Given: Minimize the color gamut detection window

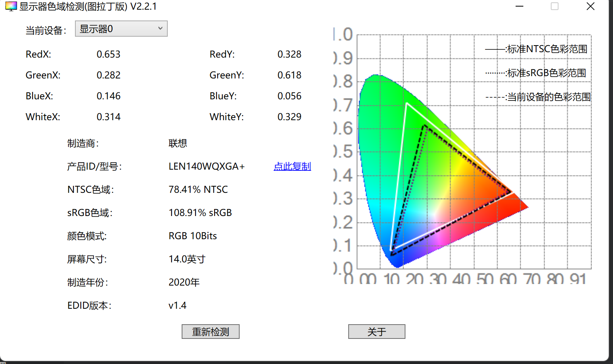Looking at the screenshot, I should click(x=519, y=7).
